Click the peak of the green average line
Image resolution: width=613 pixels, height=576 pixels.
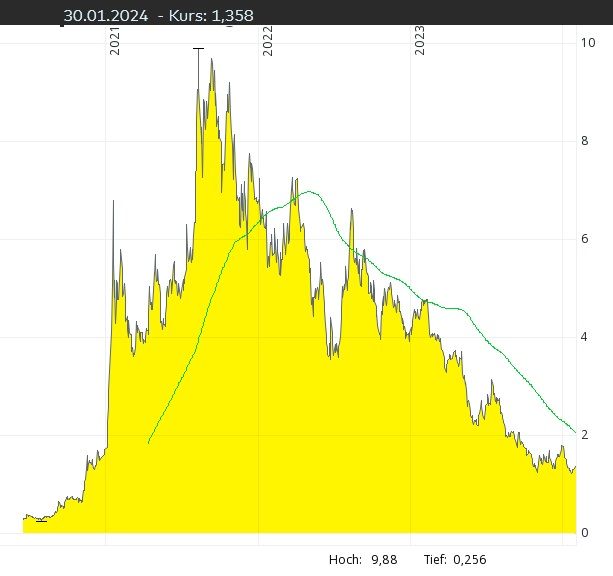tap(306, 191)
